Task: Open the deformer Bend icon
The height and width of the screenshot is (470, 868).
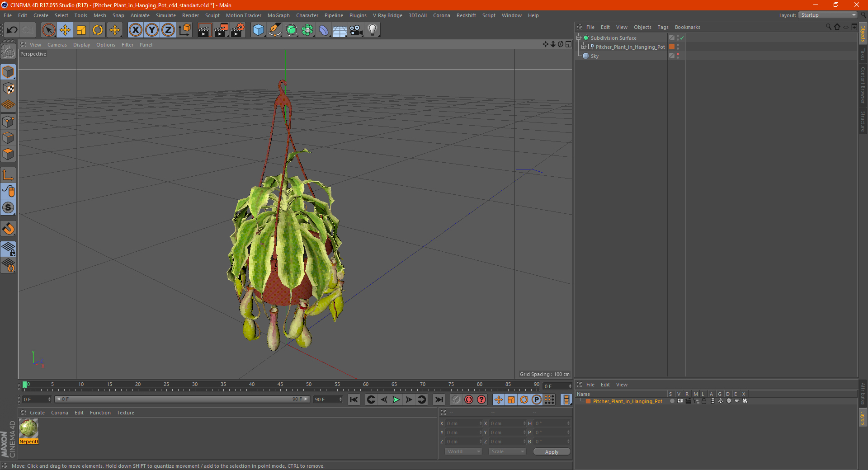Action: tap(324, 30)
